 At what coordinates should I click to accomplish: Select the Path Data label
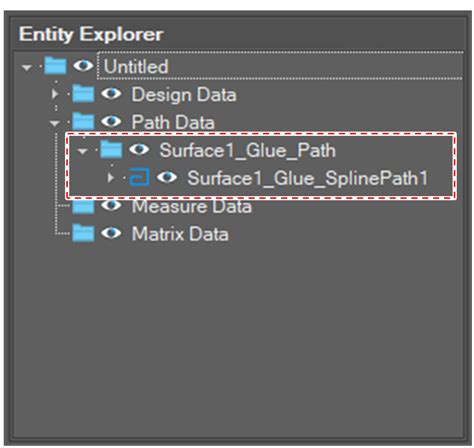point(173,122)
